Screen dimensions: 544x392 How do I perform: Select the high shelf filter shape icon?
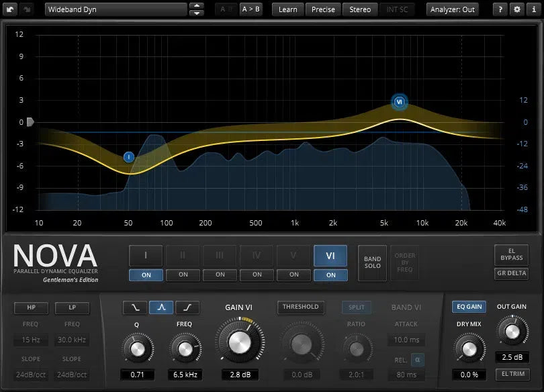(187, 307)
